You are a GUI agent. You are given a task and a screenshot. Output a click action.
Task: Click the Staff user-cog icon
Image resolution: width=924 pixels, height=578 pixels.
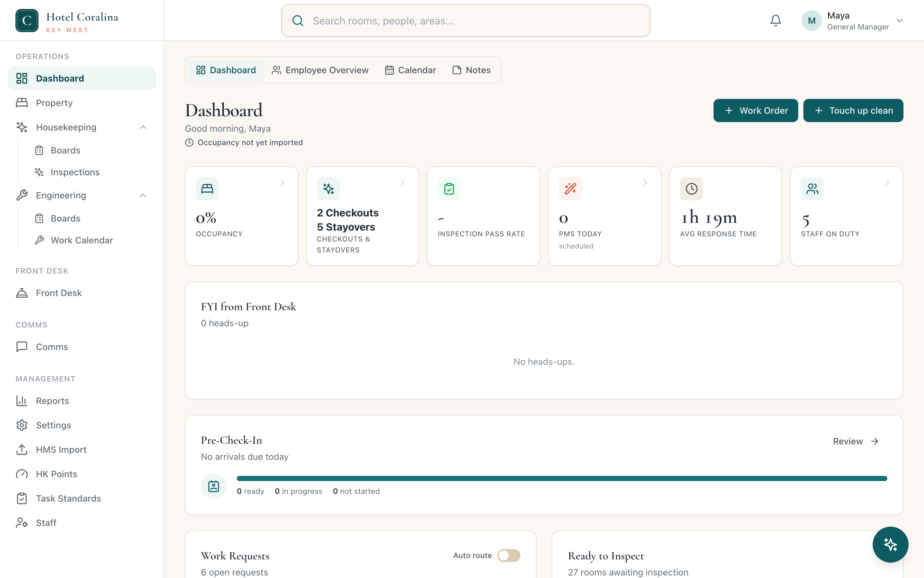pyautogui.click(x=22, y=522)
